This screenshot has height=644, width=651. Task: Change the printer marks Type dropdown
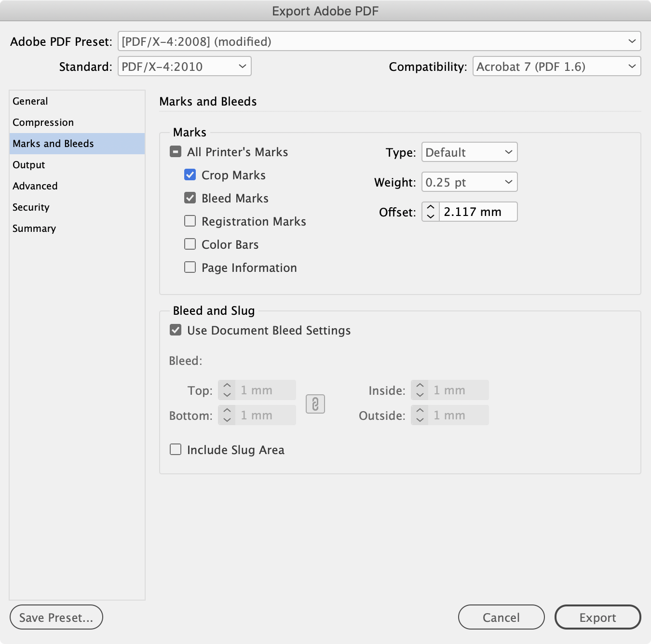click(469, 152)
